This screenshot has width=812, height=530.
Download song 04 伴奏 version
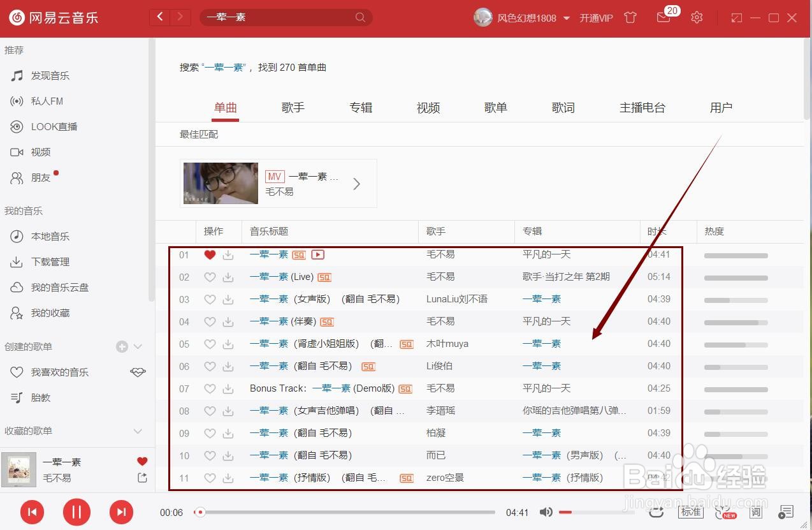[228, 322]
